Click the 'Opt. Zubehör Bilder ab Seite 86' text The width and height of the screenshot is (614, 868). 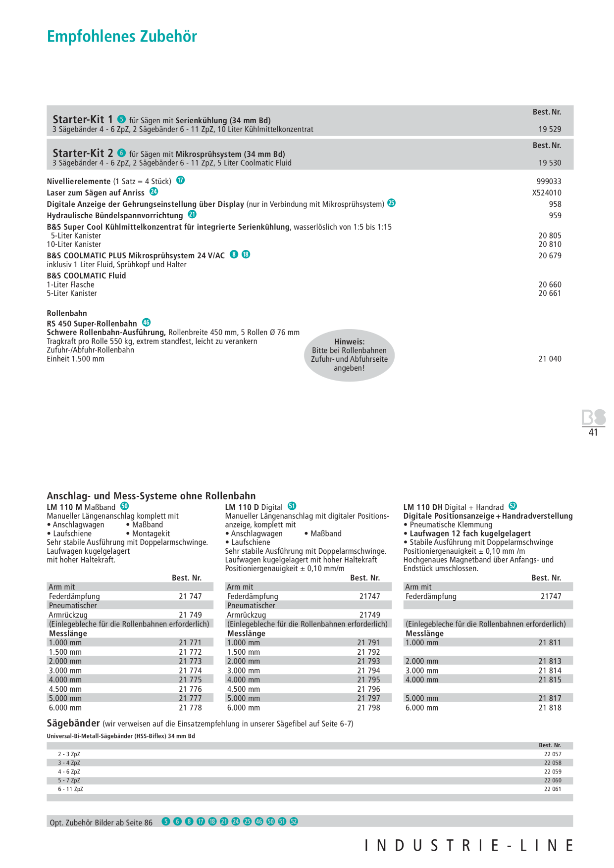point(101,822)
